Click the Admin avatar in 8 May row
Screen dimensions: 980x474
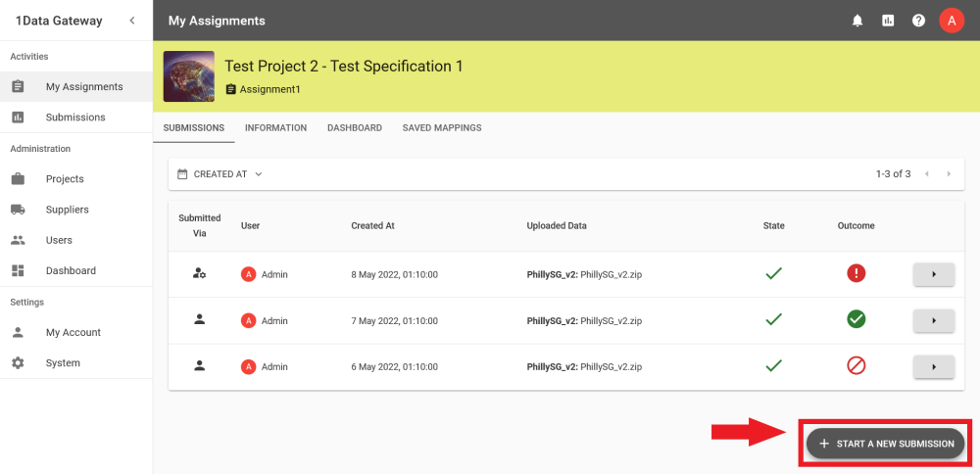click(249, 274)
